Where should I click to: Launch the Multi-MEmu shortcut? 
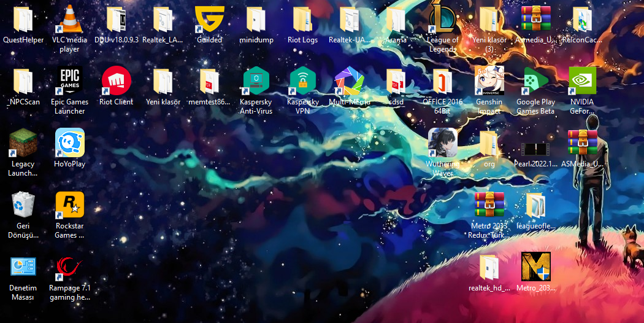pyautogui.click(x=349, y=80)
